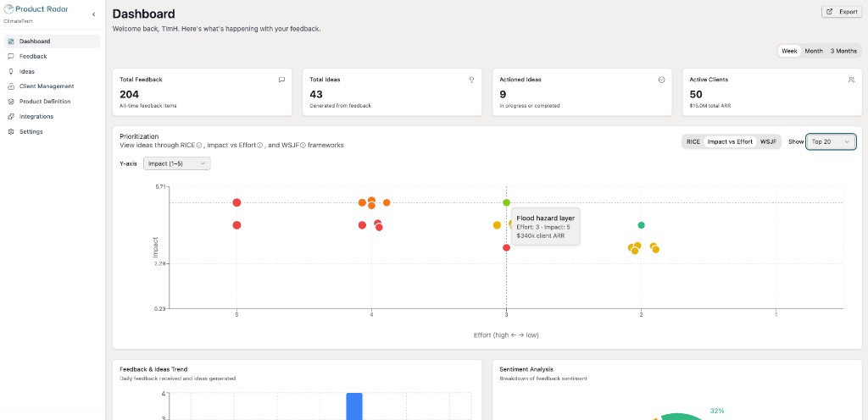Screen dimensions: 868x420
Task: Click the info icon next to RICE
Action: 199,145
